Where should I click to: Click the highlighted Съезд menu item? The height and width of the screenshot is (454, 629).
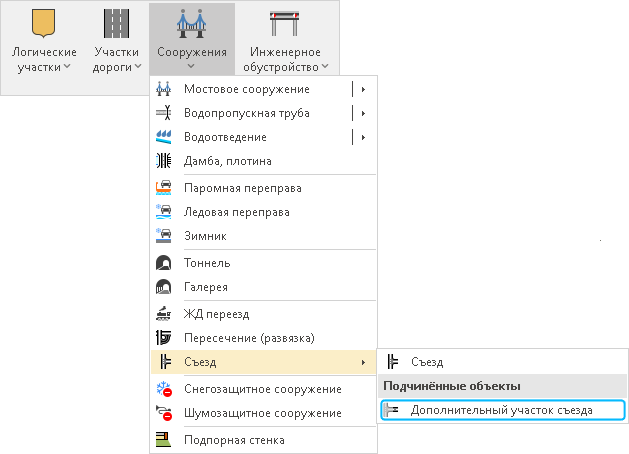[264, 362]
